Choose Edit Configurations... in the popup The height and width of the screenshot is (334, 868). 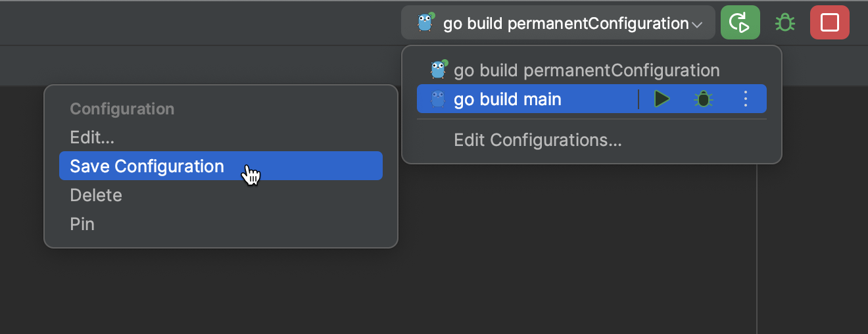(537, 140)
